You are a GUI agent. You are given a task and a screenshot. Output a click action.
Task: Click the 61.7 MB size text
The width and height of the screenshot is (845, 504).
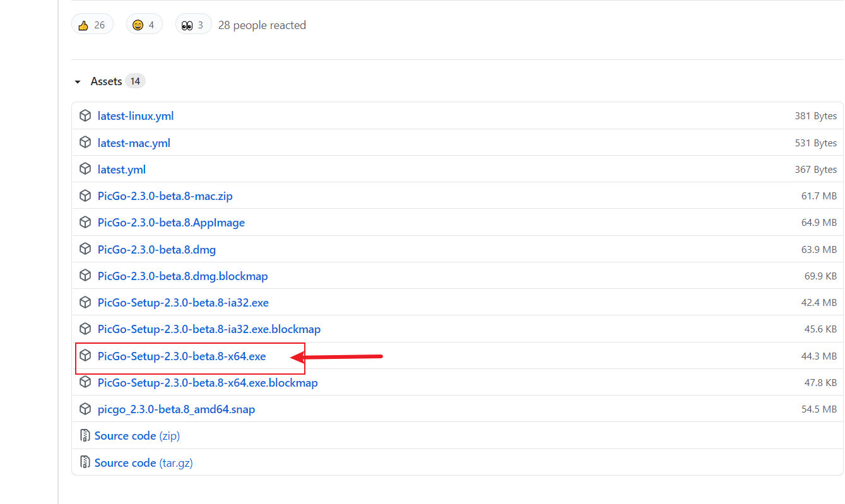click(x=819, y=196)
